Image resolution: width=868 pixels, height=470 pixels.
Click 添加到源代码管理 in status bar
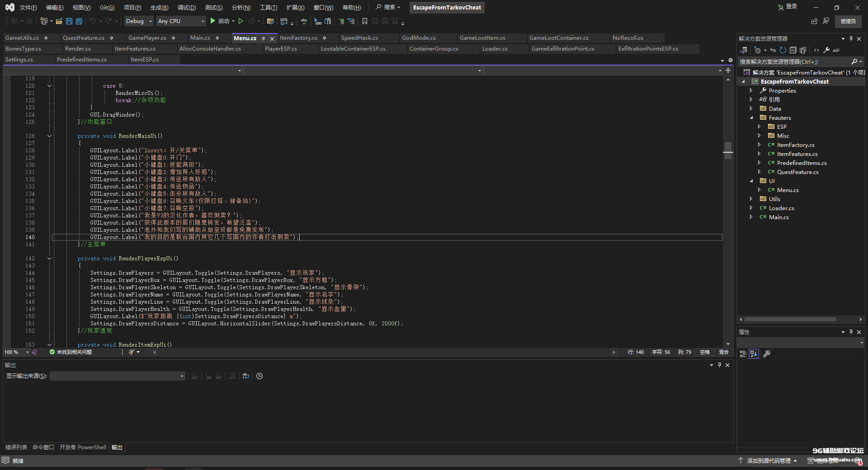769,461
